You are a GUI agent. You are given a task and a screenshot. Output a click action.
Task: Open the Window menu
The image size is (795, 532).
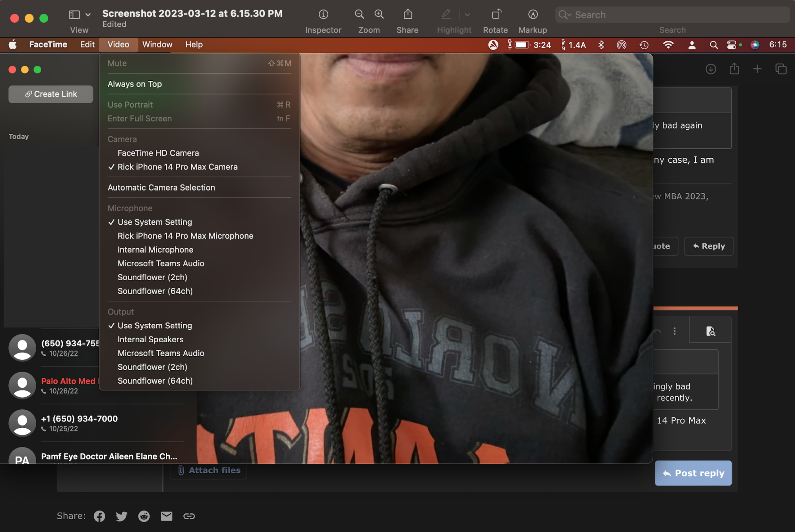(157, 45)
